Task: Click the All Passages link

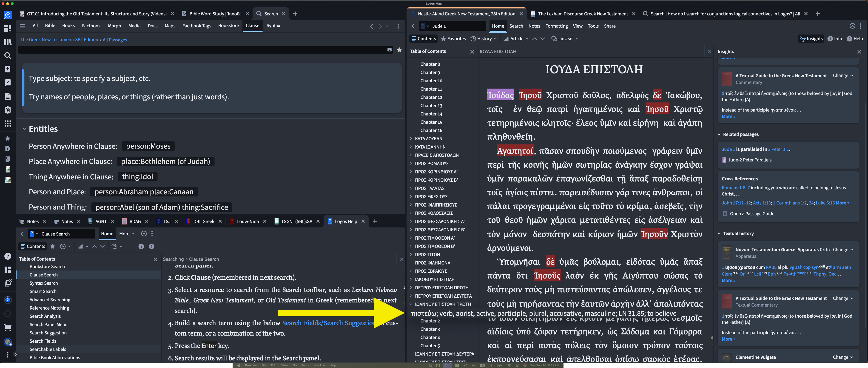Action: coord(115,40)
